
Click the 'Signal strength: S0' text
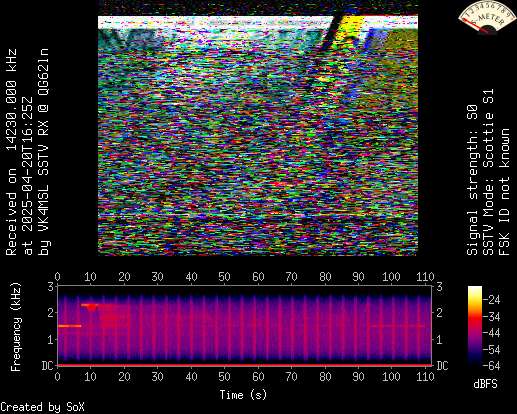[472, 180]
